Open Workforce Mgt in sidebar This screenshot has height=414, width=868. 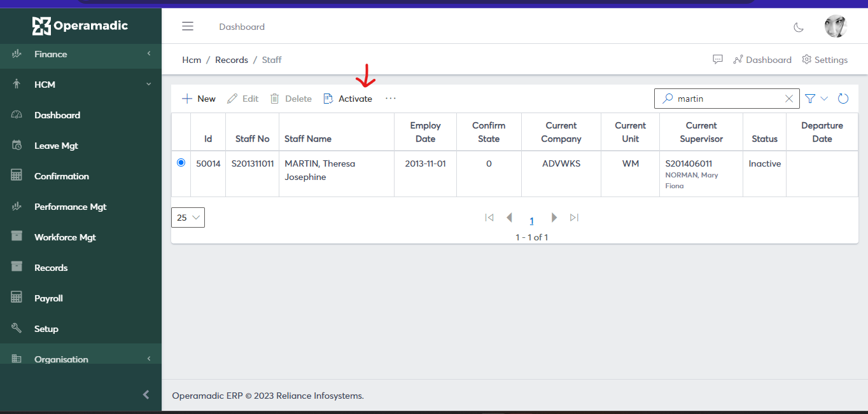coord(81,237)
